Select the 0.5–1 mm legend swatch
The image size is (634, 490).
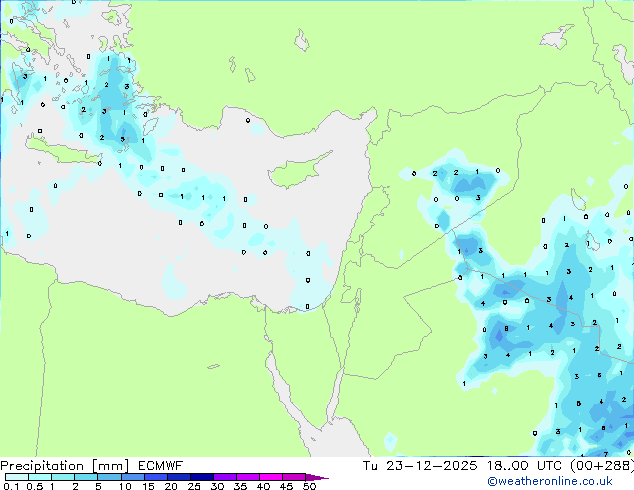tap(40, 477)
